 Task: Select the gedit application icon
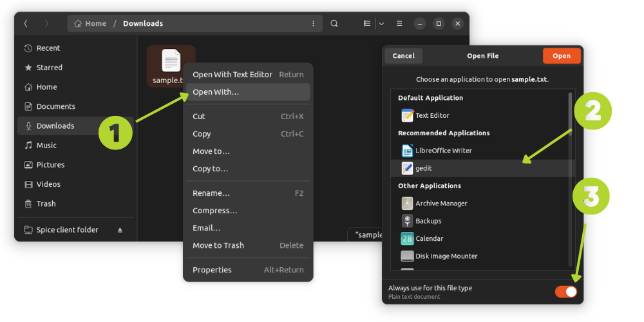[x=407, y=168]
